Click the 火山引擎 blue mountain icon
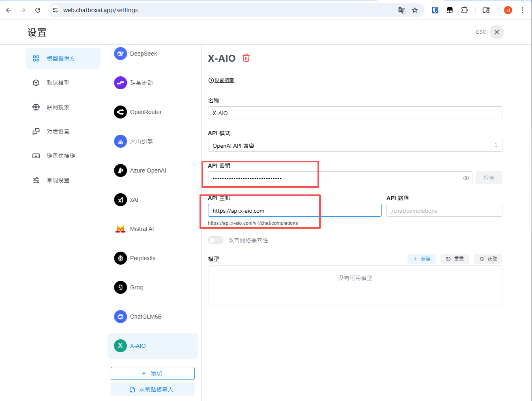Screen dimensions: 532x401 click(x=120, y=141)
